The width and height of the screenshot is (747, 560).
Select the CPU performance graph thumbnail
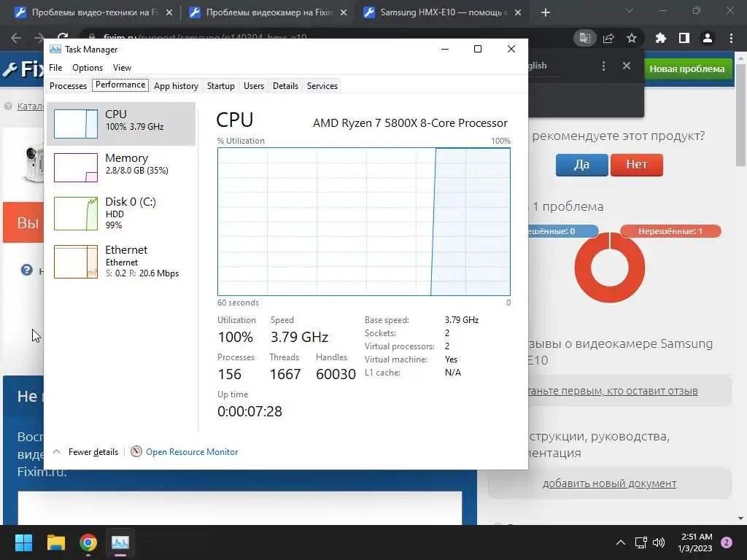(x=76, y=124)
